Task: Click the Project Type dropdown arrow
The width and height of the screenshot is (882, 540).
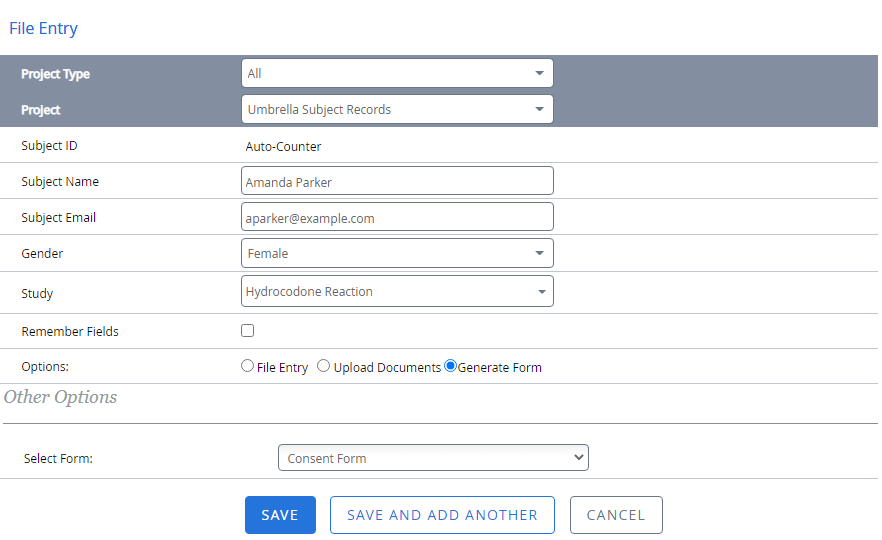Action: point(539,73)
